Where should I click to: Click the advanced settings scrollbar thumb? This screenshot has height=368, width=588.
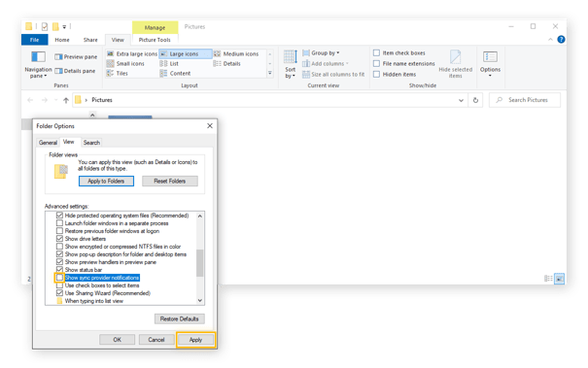coord(200,263)
